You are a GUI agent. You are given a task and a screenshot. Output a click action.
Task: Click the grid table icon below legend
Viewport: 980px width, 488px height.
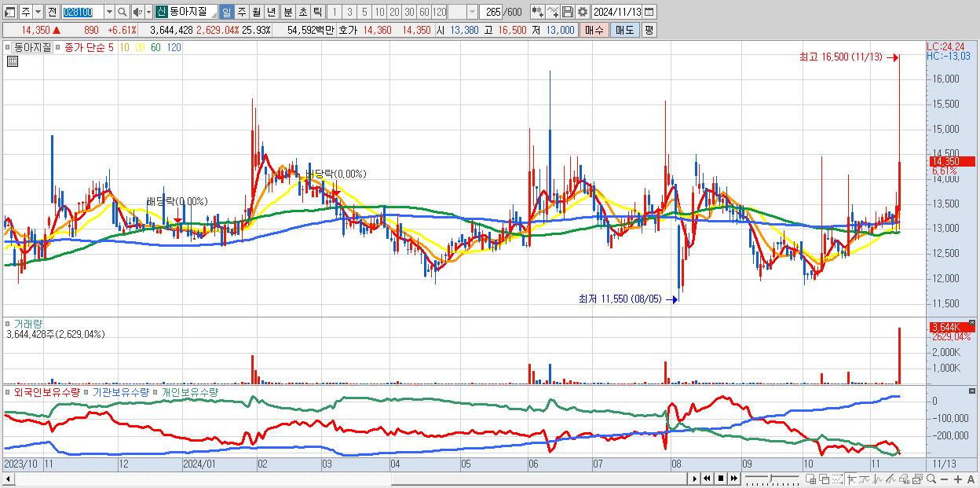tap(12, 61)
